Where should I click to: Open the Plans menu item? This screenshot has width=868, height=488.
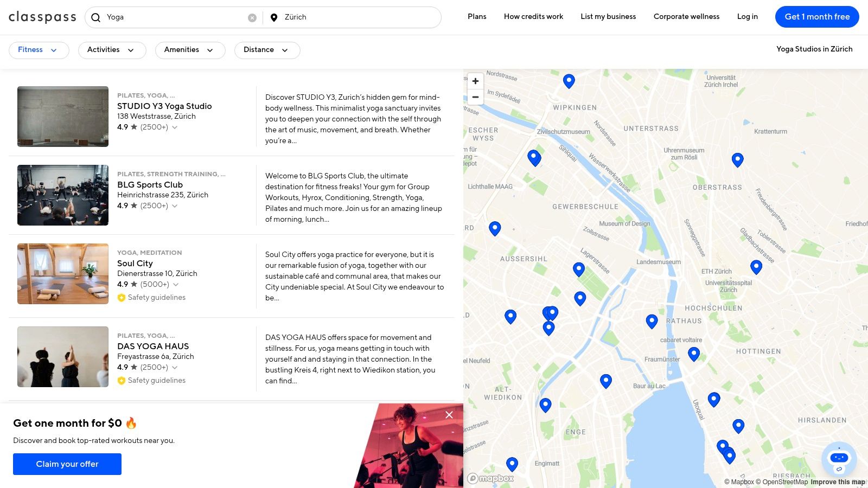click(477, 17)
